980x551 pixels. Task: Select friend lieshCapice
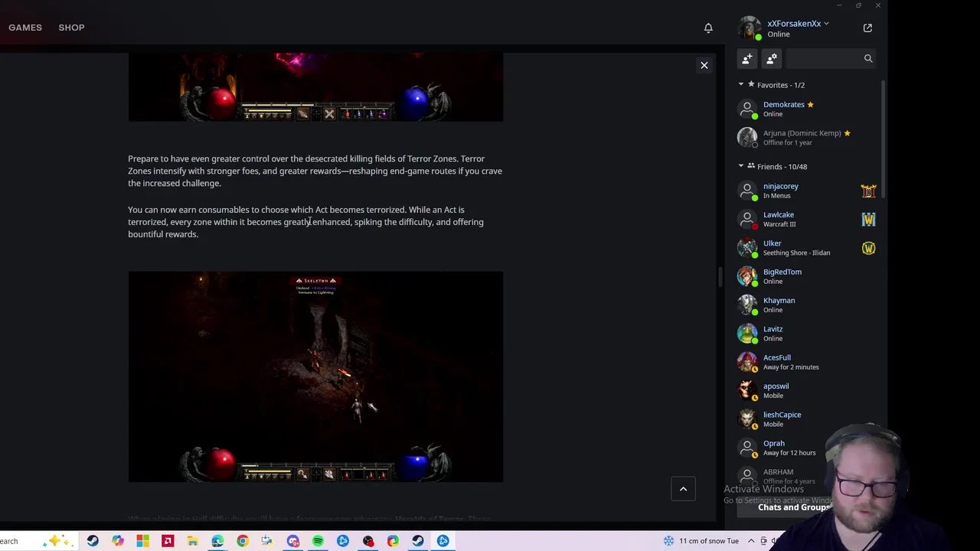(x=807, y=419)
